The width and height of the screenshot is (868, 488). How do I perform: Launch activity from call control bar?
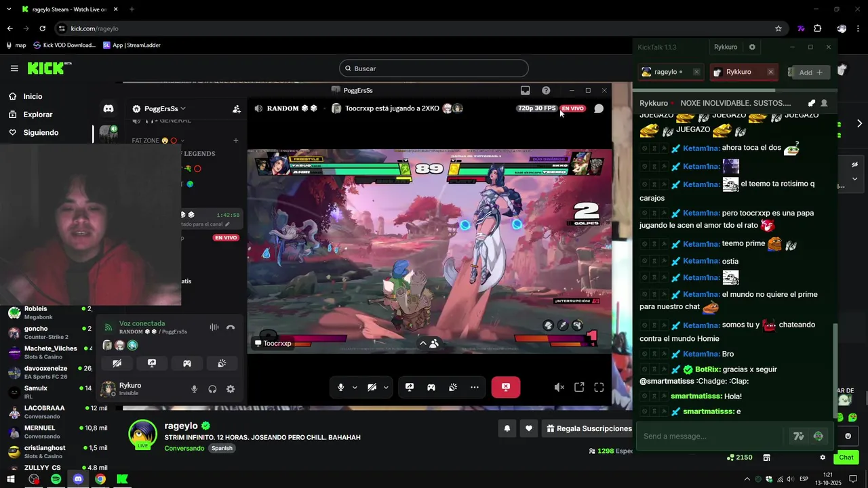click(431, 387)
